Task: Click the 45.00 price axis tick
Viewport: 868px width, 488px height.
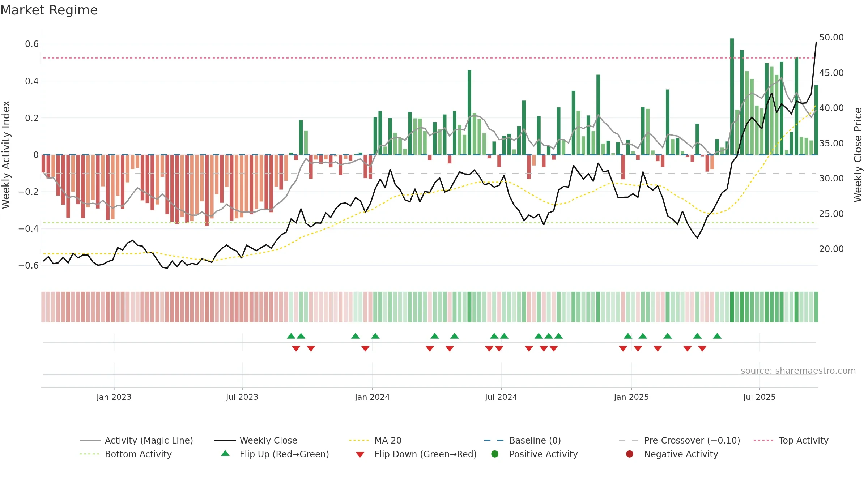Action: pyautogui.click(x=831, y=73)
